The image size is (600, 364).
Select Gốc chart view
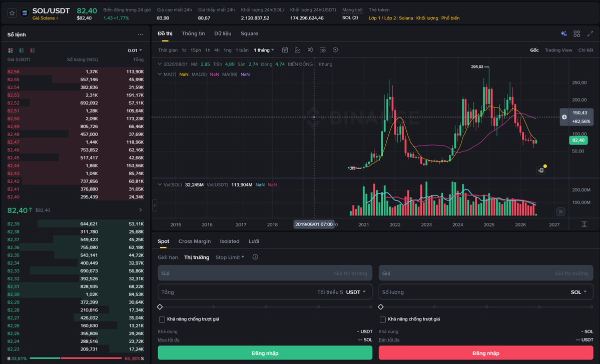(x=534, y=50)
